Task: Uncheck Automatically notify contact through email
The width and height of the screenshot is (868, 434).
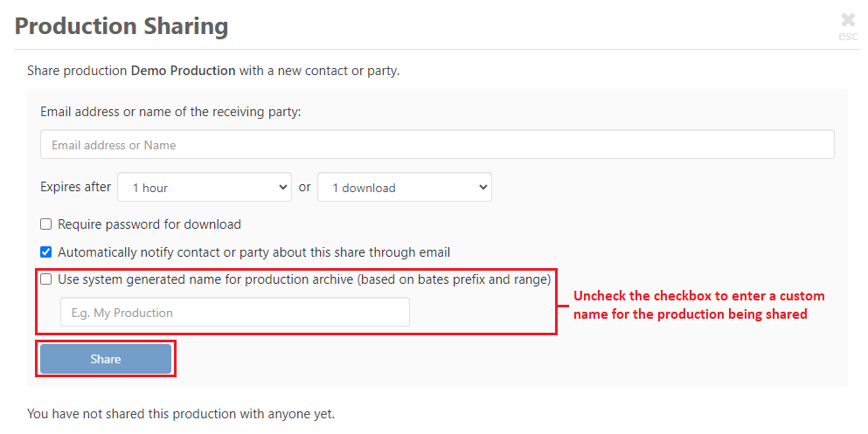Action: pos(46,252)
